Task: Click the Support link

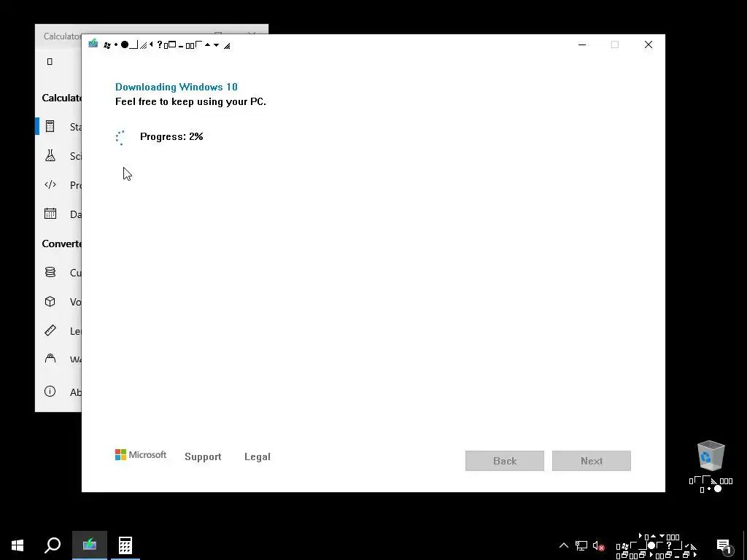Action: (203, 456)
